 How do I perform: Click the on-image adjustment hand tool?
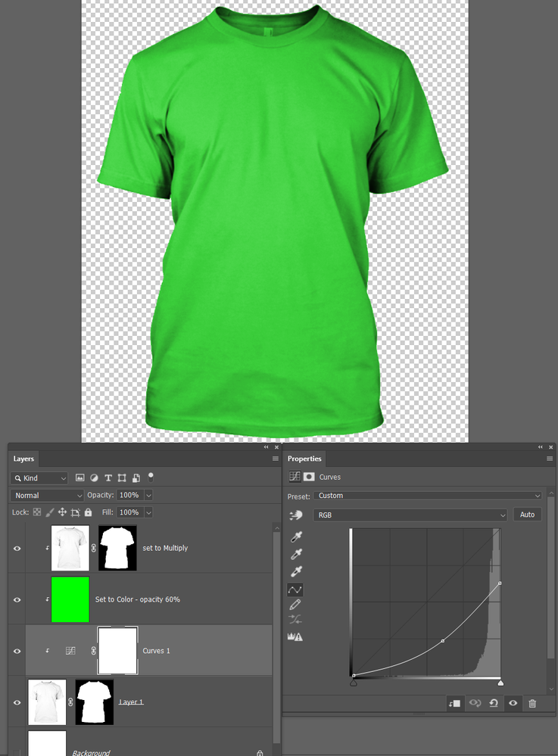coord(295,515)
